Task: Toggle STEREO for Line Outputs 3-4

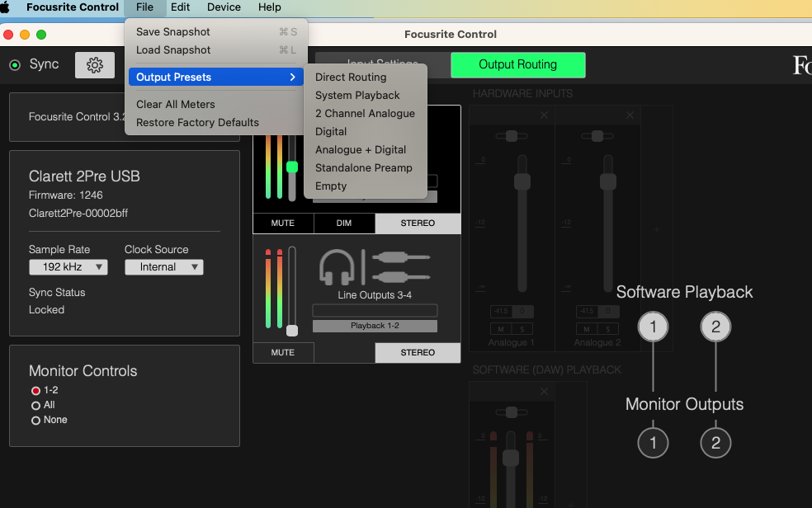Action: [x=418, y=352]
